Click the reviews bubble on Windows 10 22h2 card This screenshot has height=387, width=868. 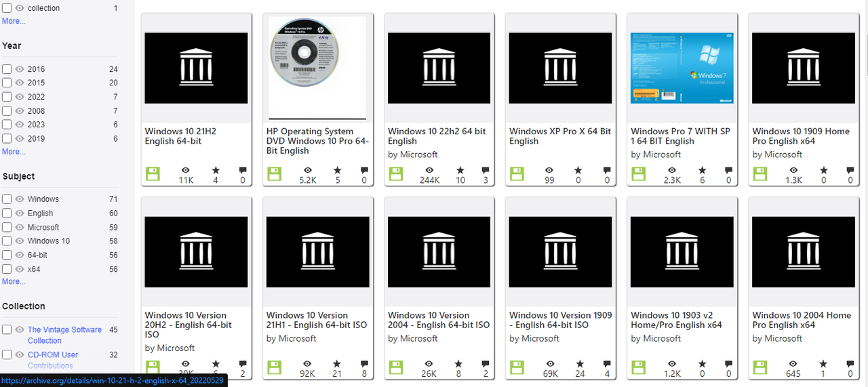click(485, 171)
